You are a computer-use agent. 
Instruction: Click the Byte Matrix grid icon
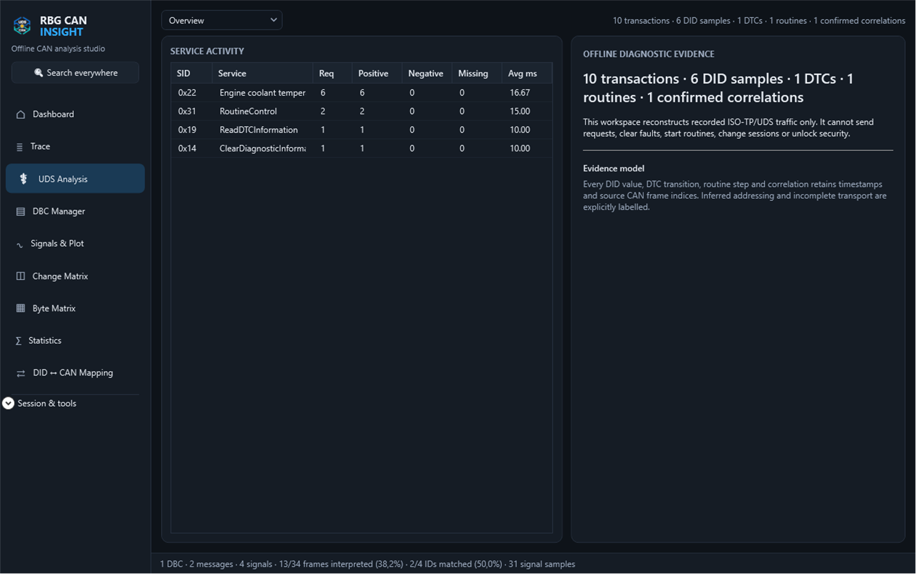[x=21, y=309]
